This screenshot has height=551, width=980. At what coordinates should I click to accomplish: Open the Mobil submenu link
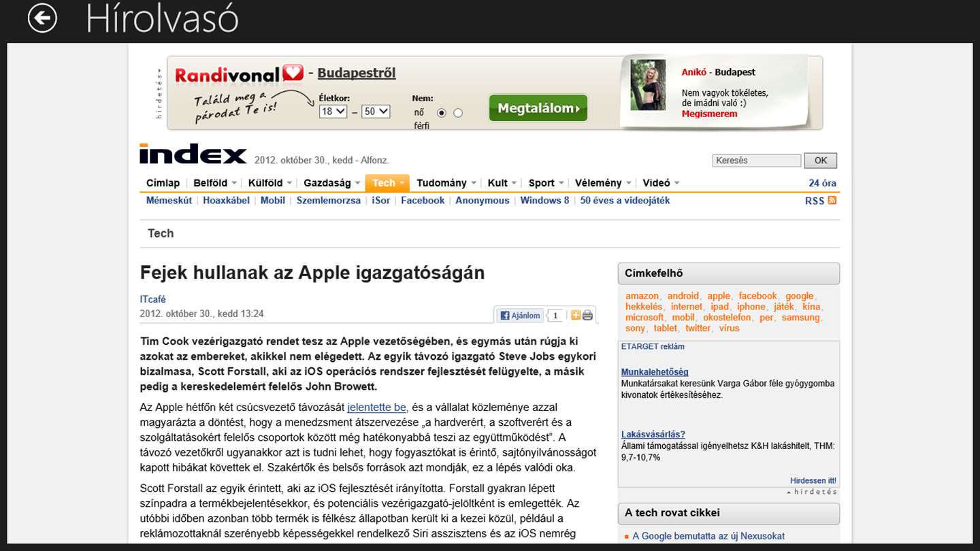pos(273,201)
